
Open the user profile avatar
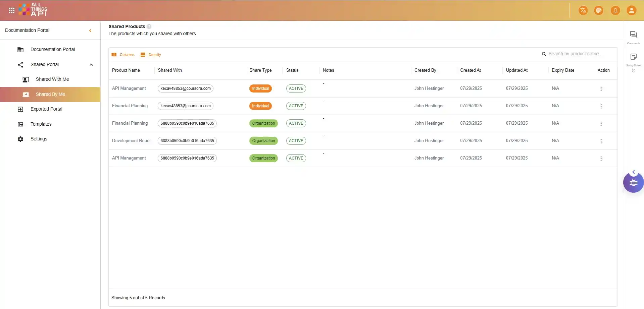631,10
